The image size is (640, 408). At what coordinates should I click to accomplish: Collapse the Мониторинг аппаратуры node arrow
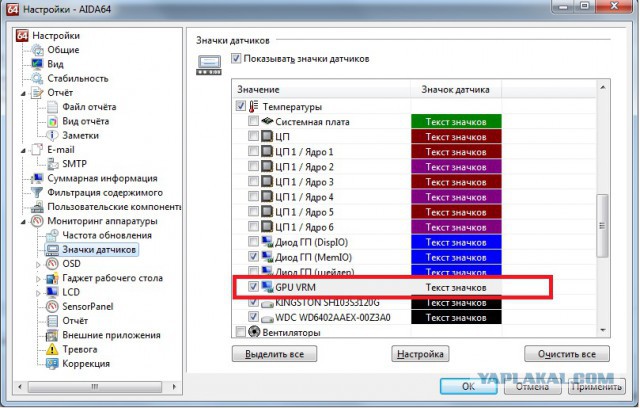pyautogui.click(x=23, y=222)
